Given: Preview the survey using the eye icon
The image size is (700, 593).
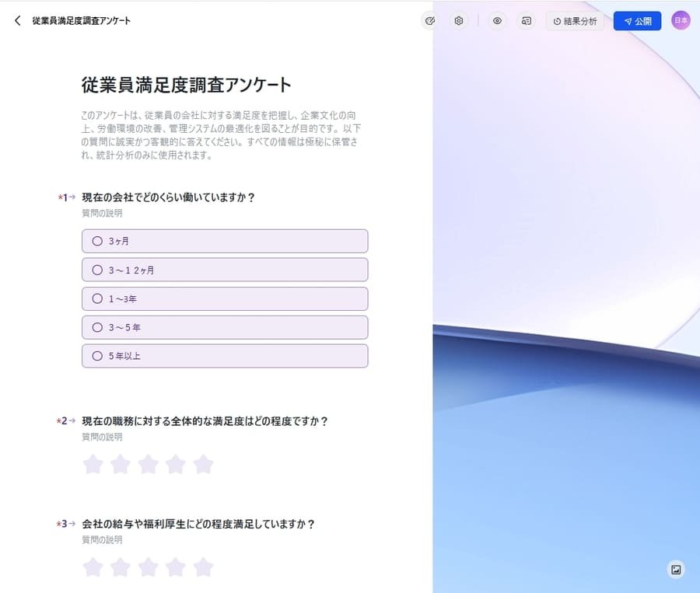Looking at the screenshot, I should coord(496,21).
